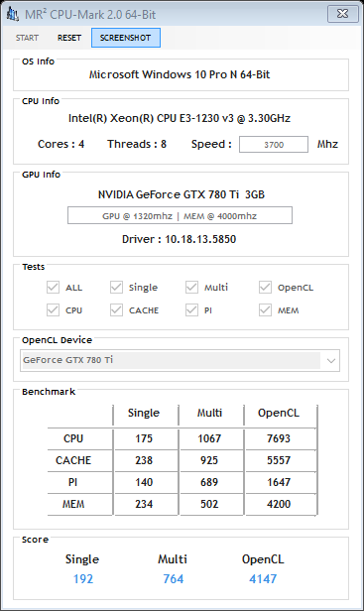Click the Benchmark Multi column header
This screenshot has width=364, height=611.
(x=209, y=413)
